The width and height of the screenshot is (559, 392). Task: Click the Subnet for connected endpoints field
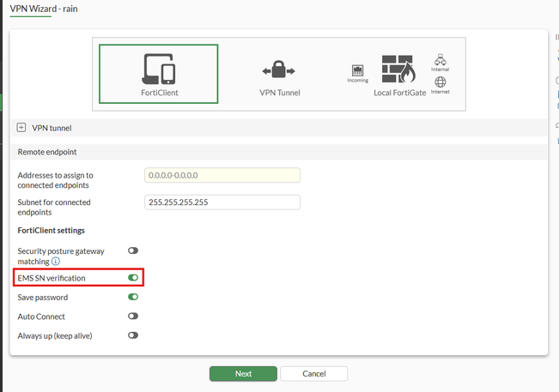coord(222,202)
